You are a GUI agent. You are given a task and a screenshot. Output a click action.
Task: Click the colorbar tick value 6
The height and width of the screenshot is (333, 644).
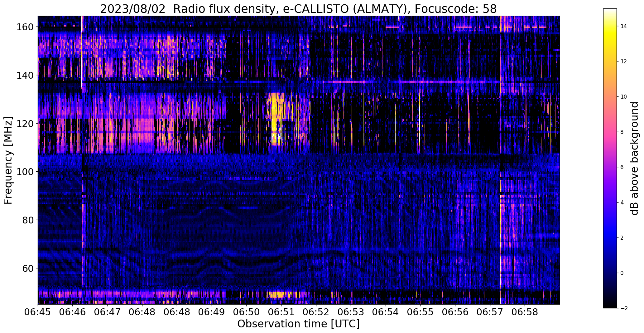pyautogui.click(x=622, y=167)
